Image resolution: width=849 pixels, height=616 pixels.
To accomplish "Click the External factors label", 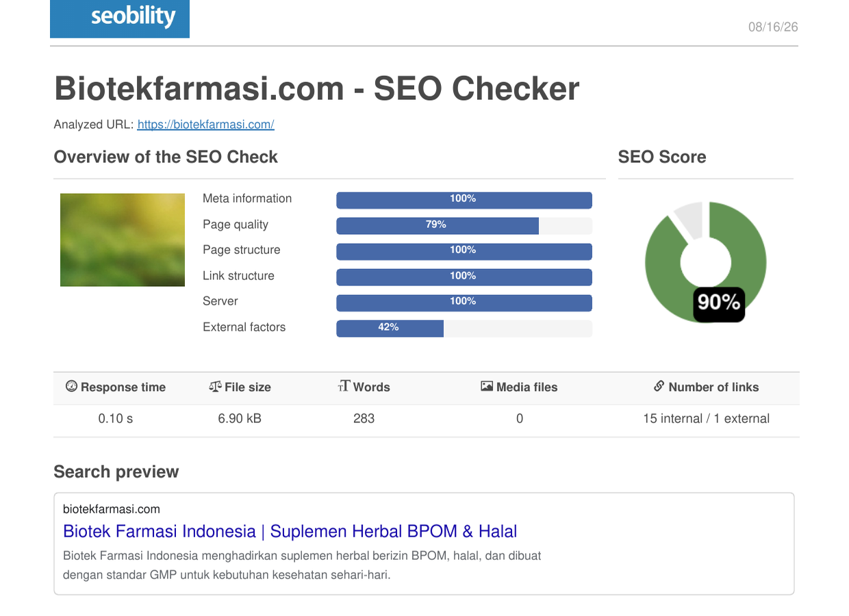I will [244, 327].
